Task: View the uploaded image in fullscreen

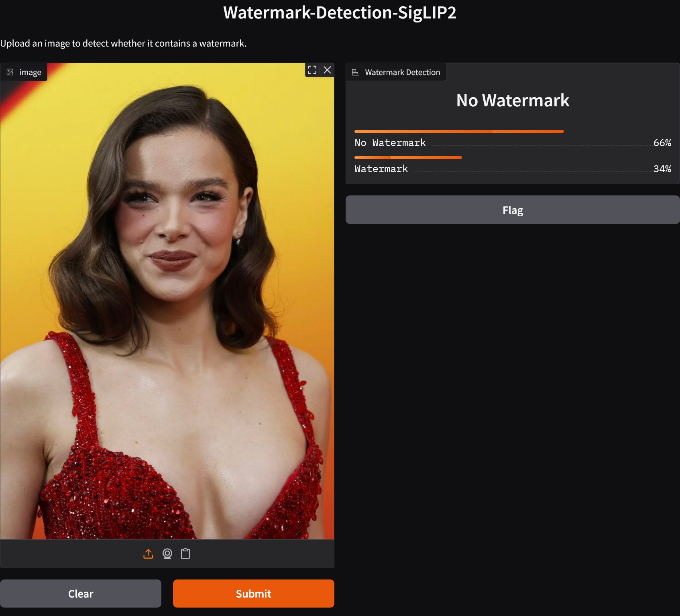Action: 312,70
